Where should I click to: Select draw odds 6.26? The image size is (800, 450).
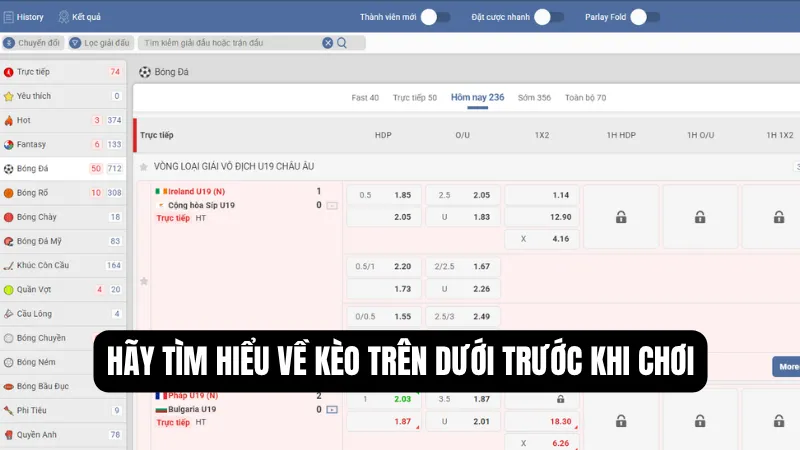[x=542, y=443]
